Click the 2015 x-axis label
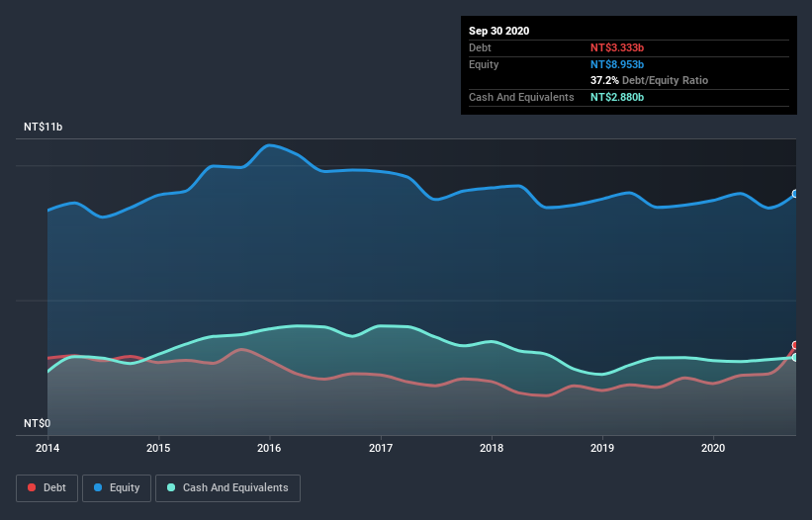Image resolution: width=812 pixels, height=520 pixels. (x=158, y=448)
